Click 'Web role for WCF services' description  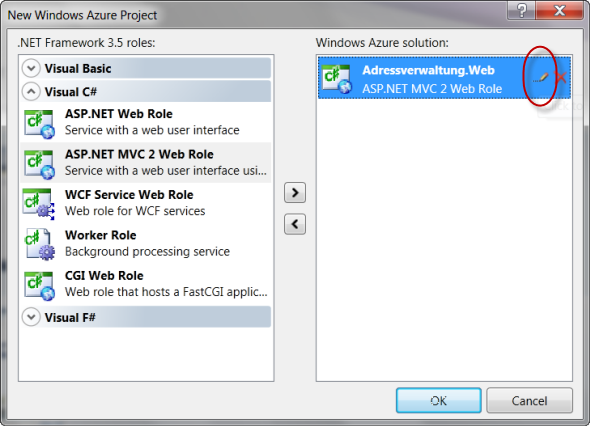click(135, 211)
